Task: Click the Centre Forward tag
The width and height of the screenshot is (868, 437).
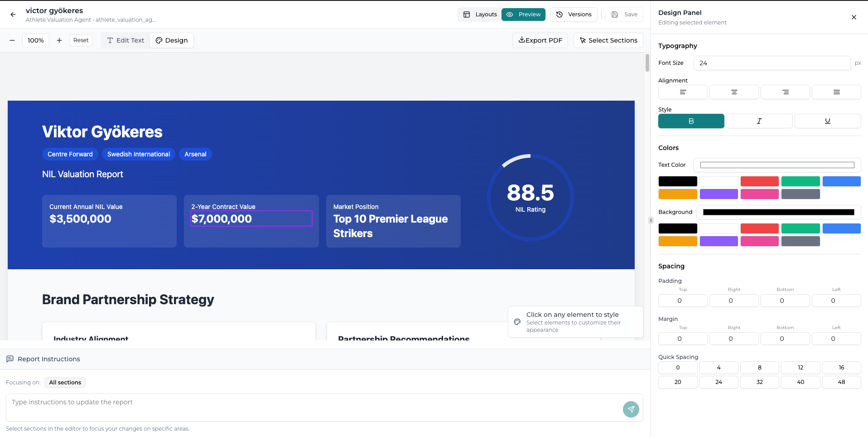Action: tap(70, 154)
